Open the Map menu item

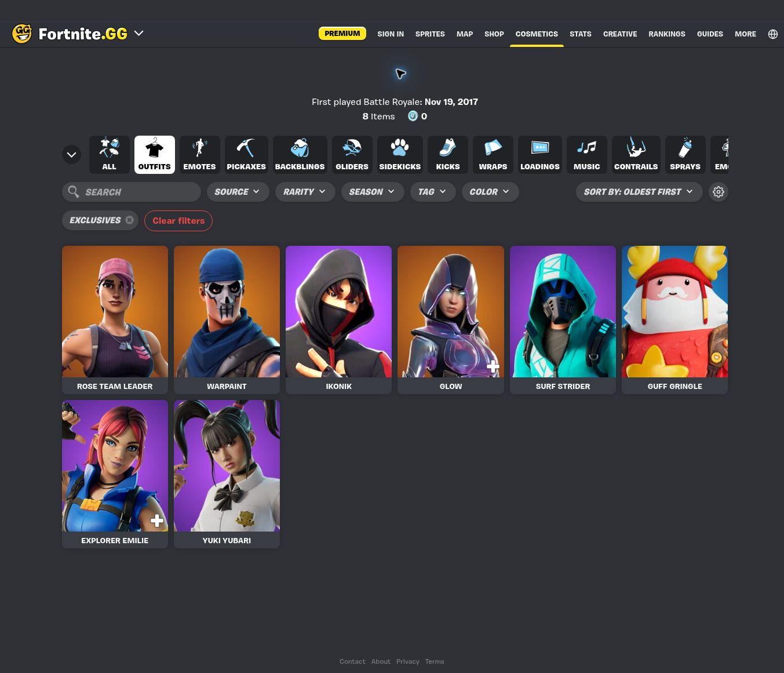point(465,34)
